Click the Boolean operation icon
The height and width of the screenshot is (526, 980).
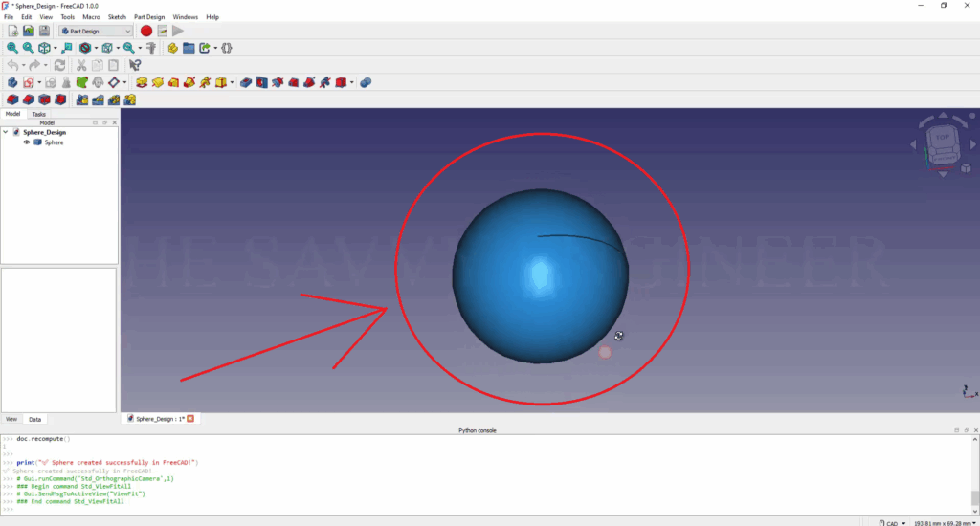(x=366, y=82)
